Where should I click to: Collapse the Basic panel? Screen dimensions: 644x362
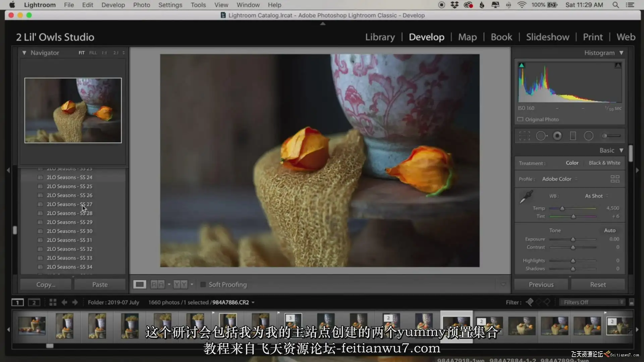tap(621, 150)
